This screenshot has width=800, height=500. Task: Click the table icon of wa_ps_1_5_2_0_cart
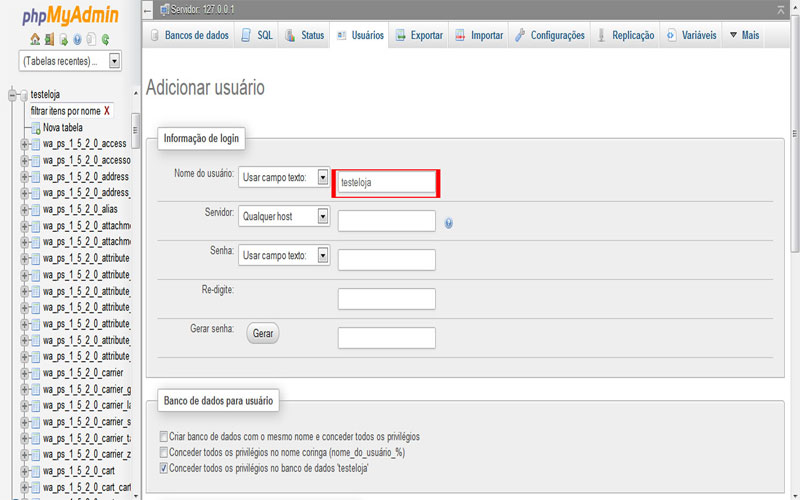pos(36,471)
